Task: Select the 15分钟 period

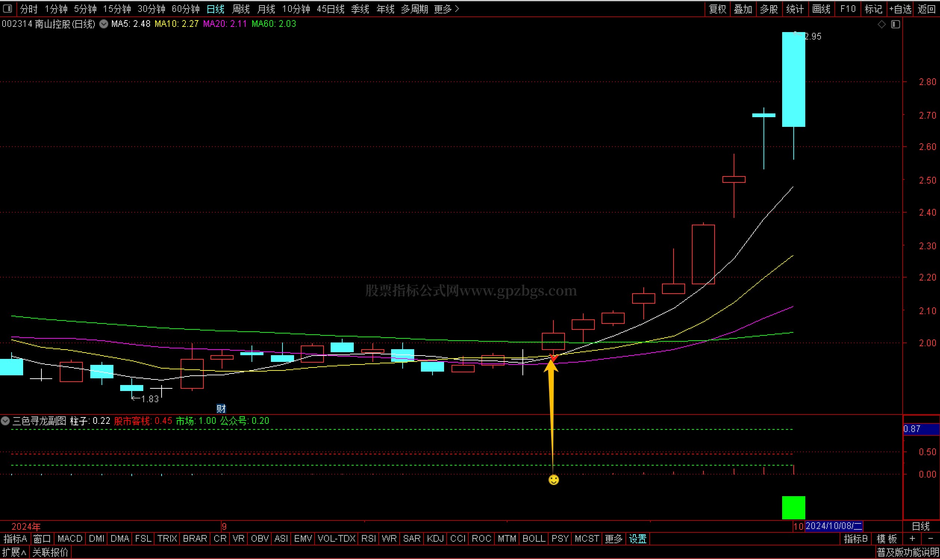Action: click(117, 9)
